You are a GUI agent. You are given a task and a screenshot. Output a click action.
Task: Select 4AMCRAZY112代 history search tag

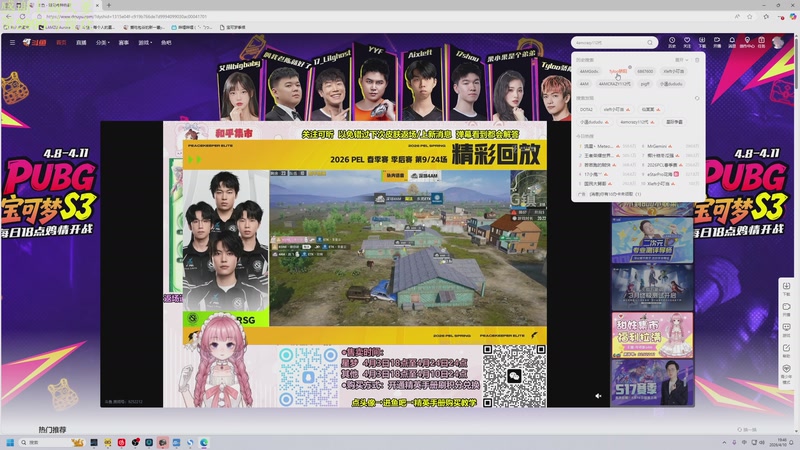tap(614, 84)
